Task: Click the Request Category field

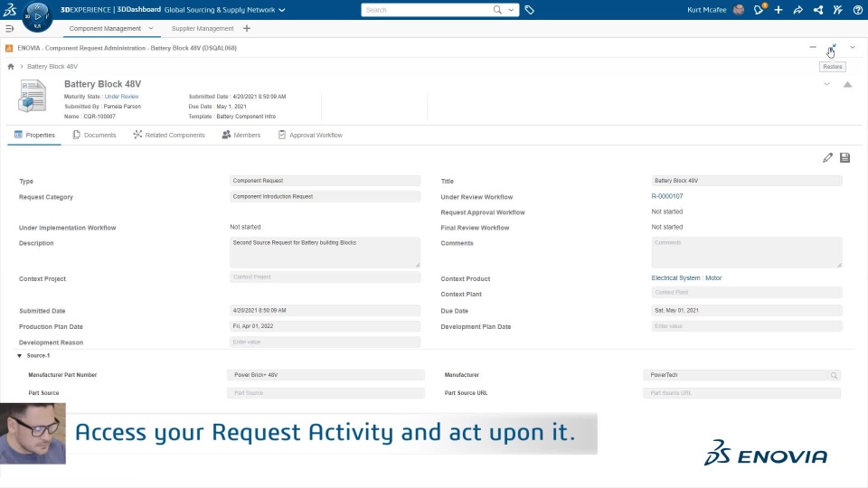Action: click(x=325, y=196)
